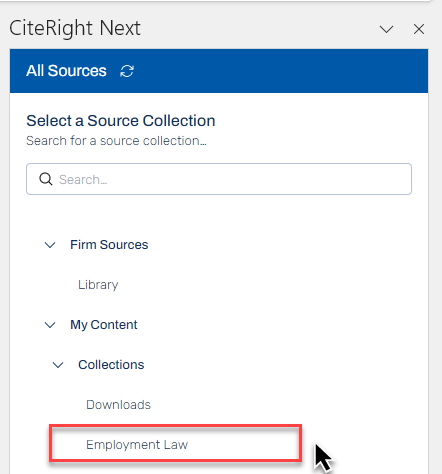Select the Firm Sources node label
The image size is (442, 474).
(x=109, y=245)
